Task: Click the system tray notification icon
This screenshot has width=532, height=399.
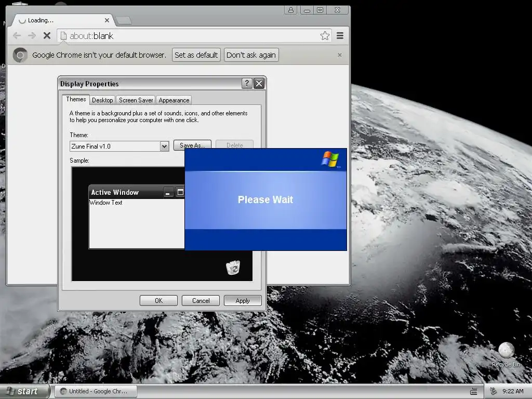Action: coord(494,391)
